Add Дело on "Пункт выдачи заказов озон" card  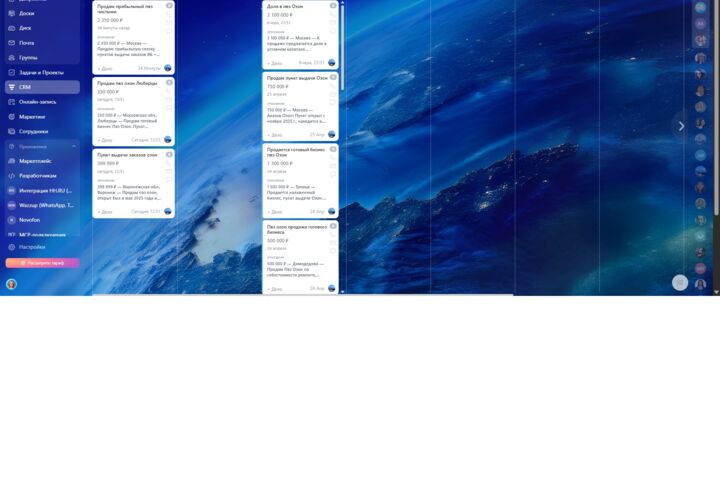pos(105,212)
